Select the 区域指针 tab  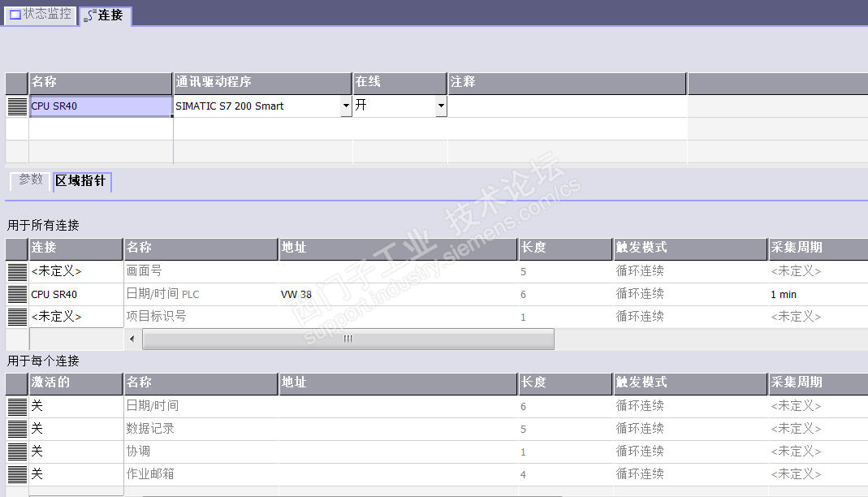pyautogui.click(x=81, y=181)
